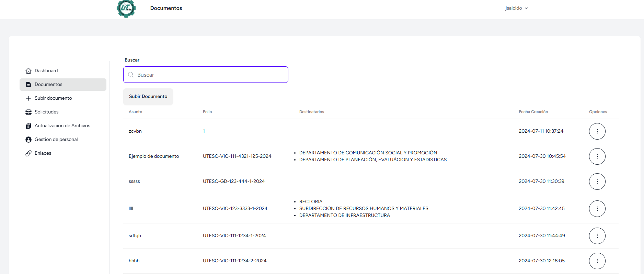
Task: Open options menu for sdfgh row
Action: click(597, 236)
